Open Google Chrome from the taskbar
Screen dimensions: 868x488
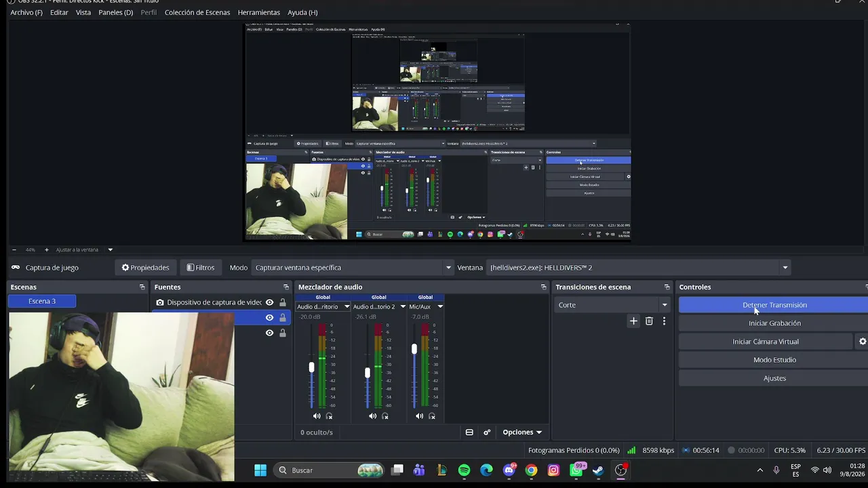[x=531, y=470]
